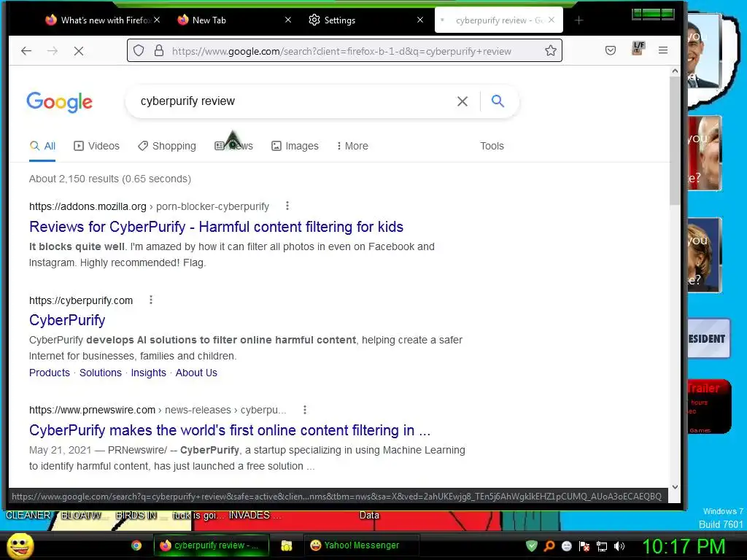Open Yahoo! Messenger taskbar button
This screenshot has width=747, height=560.
click(x=362, y=545)
